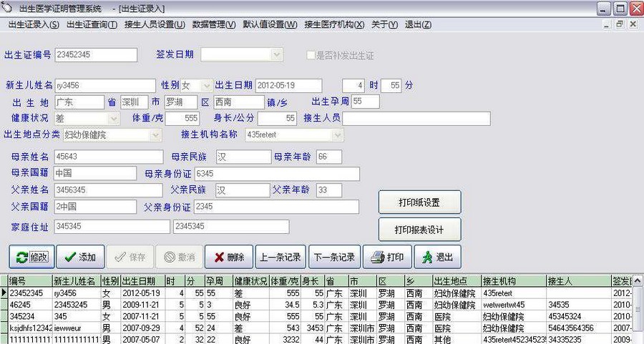Click the green refresh icon on 修改
This screenshot has width=644, height=344.
coord(21,257)
